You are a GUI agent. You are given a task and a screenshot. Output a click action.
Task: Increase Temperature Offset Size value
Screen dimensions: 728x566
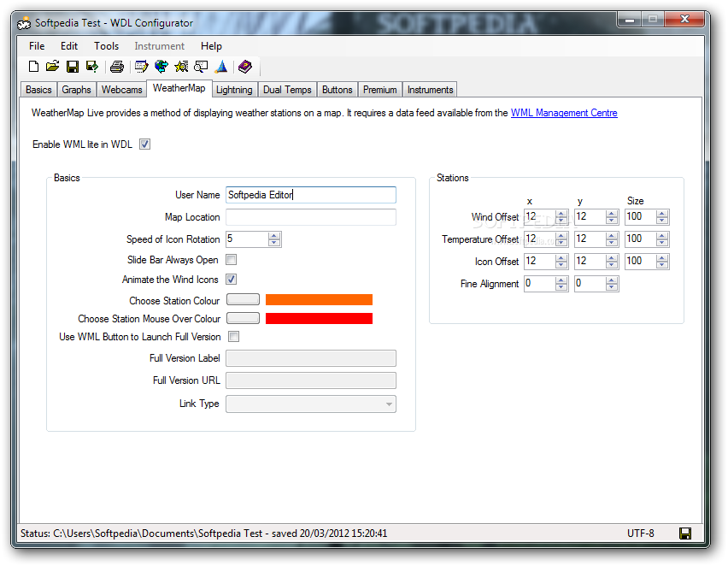[662, 236]
